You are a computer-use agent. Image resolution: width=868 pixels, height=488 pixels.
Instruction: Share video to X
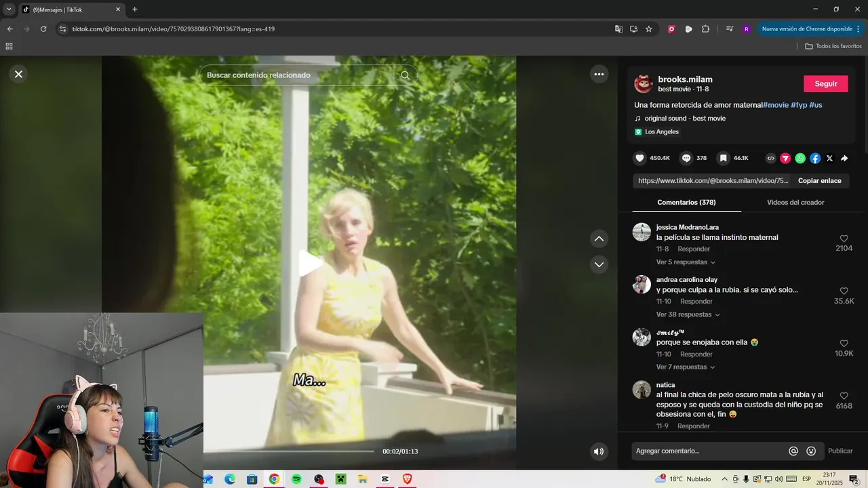830,158
